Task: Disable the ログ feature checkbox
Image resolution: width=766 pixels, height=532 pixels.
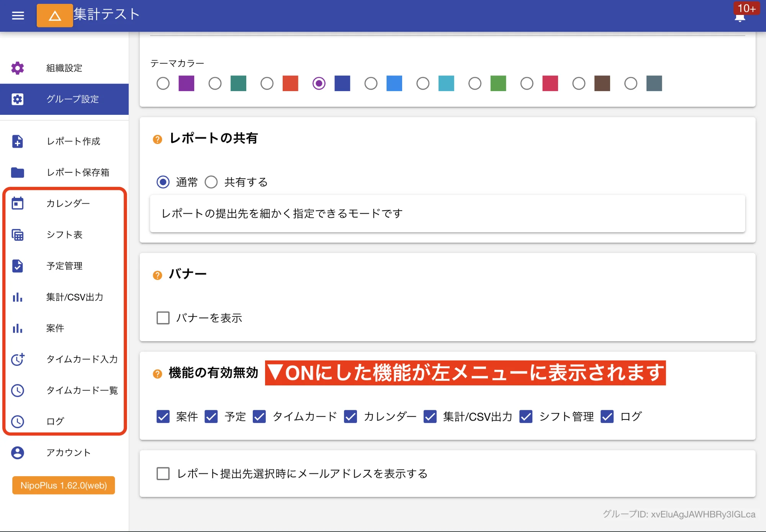Action: 607,417
